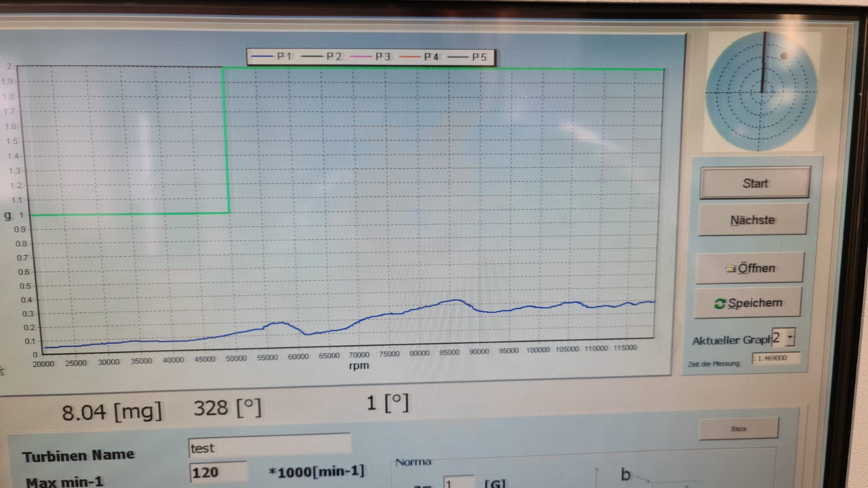The image size is (868, 488).
Task: Click the Zeit der Messung value field
Action: (776, 358)
